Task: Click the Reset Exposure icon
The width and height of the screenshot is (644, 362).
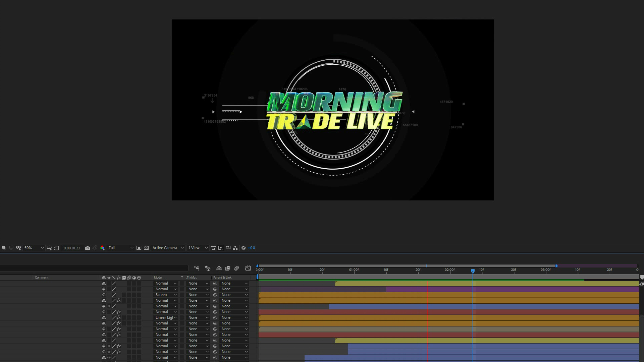Action: (x=244, y=248)
